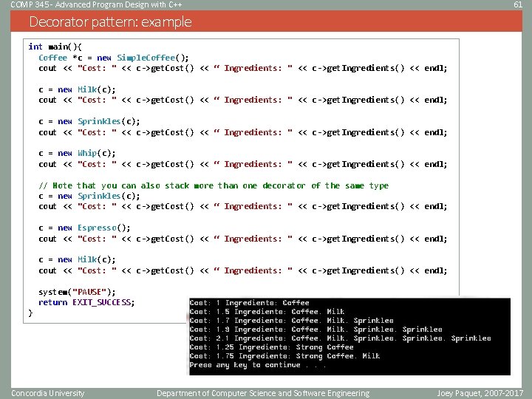Click console output 'Cost: 1.5 Ingredients: Coffee, Milk'
Screen dimensions: 532x399
click(267, 312)
